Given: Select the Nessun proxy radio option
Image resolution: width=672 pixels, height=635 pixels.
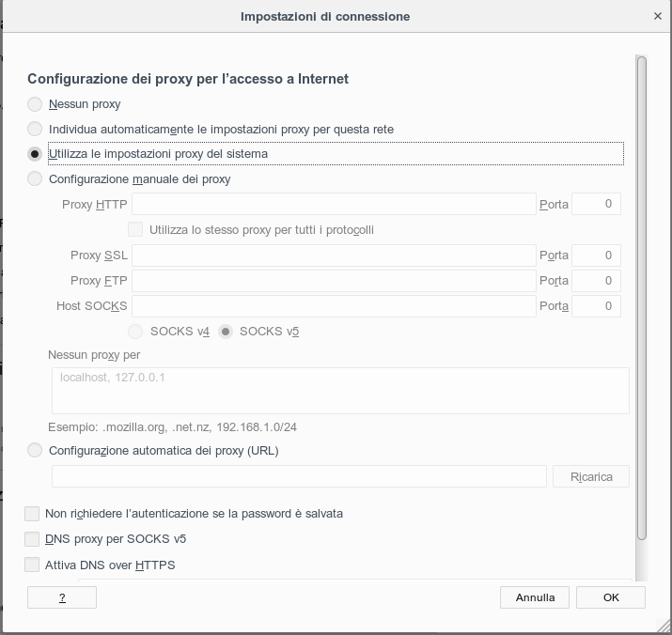Looking at the screenshot, I should (35, 104).
